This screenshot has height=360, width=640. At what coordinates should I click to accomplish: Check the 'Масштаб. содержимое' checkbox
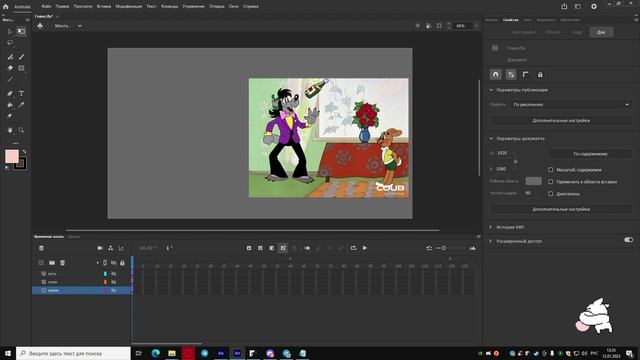[551, 170]
